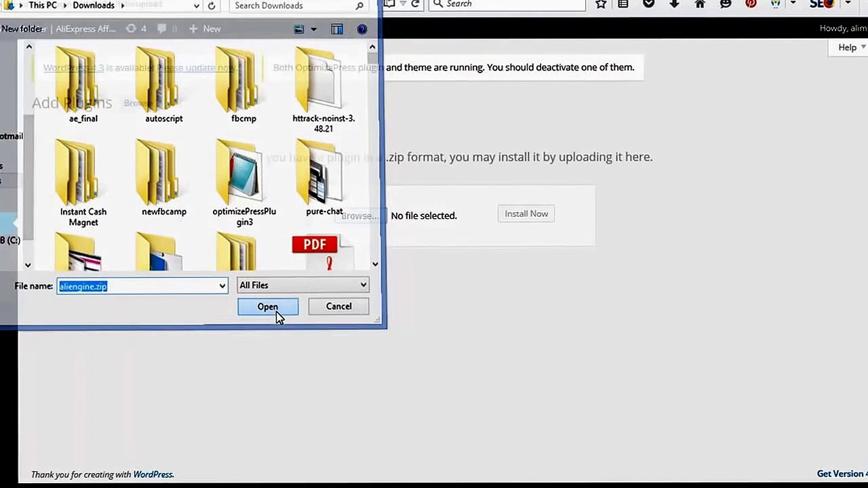This screenshot has width=868, height=488.
Task: Click the 'Howdy' account greeting
Action: click(x=843, y=28)
